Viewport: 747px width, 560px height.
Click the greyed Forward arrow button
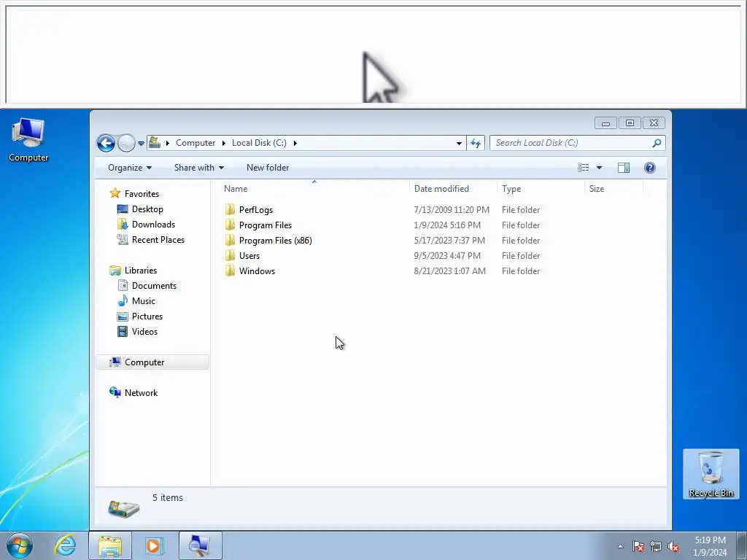(x=126, y=143)
